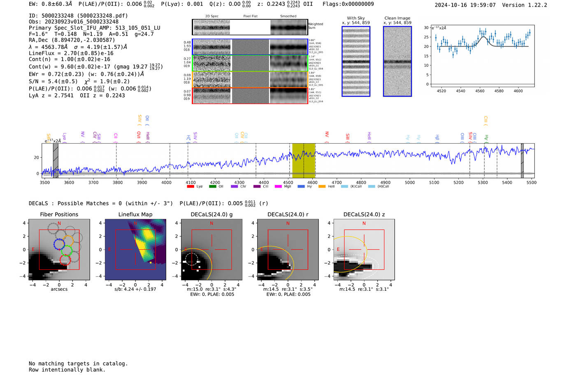Select the blue-bordered 2D spectrum row
Viewport: 576px width, 392px height.
tap(250, 47)
